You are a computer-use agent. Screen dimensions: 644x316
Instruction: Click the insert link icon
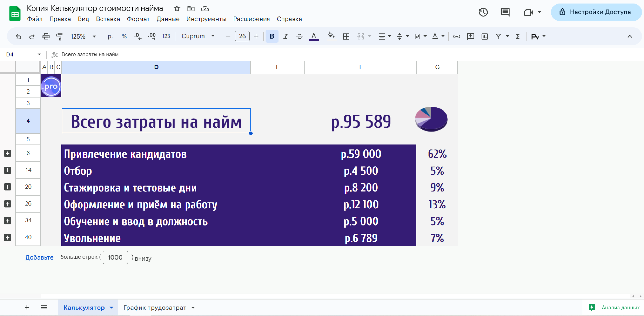tap(456, 36)
